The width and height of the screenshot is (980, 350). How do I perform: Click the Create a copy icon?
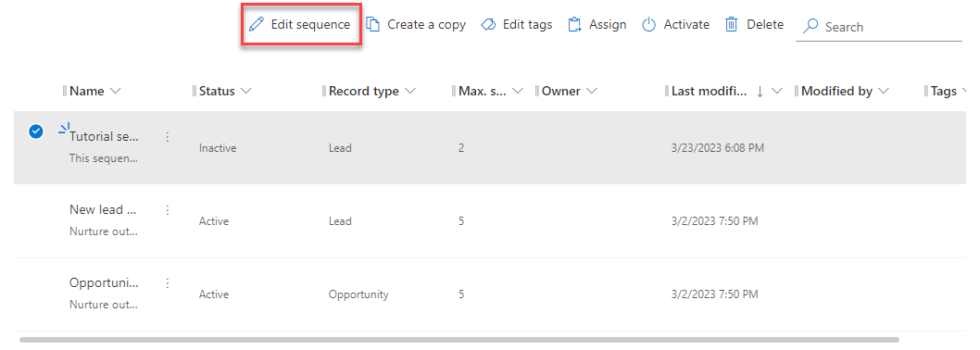(373, 24)
